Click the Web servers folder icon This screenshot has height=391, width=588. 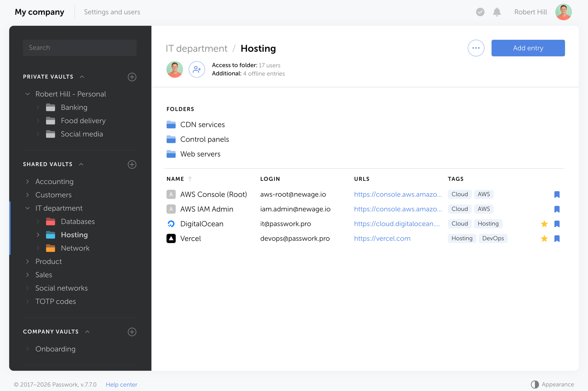coord(171,154)
